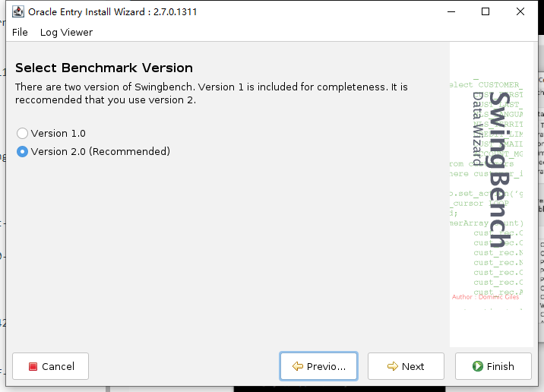Go back with the Previous button

(318, 366)
